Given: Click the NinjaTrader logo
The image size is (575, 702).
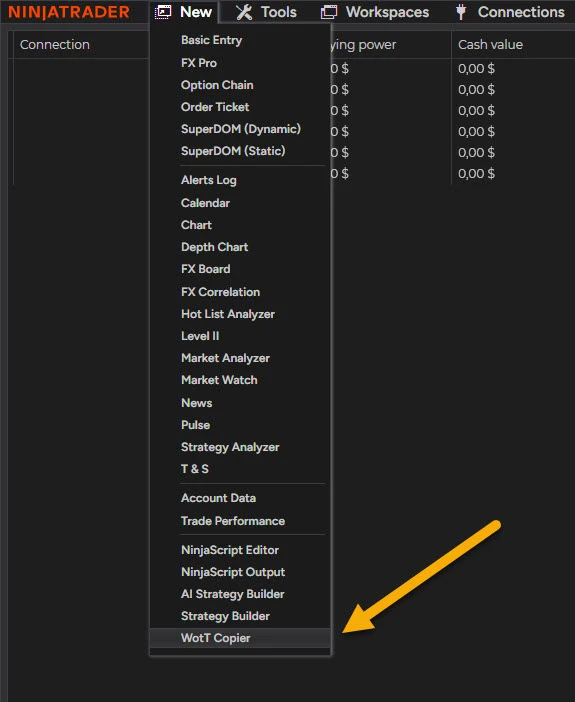Looking at the screenshot, I should (69, 12).
